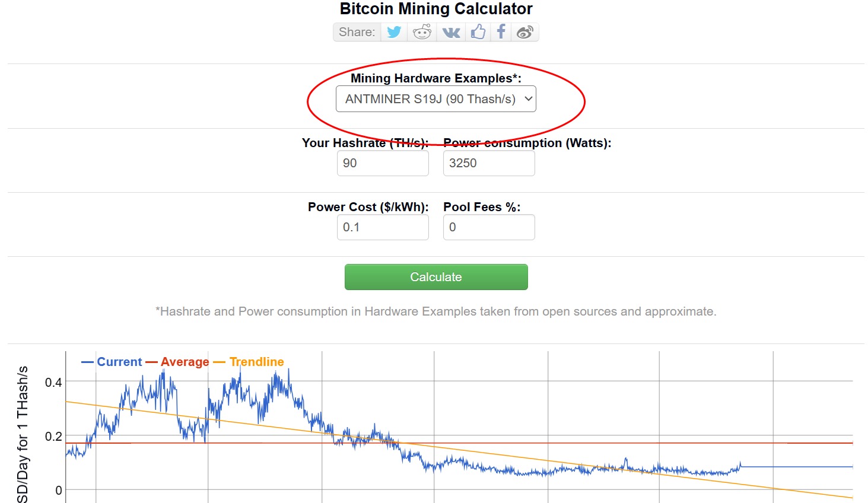Click the Facebook Like thumbs-up icon
868x503 pixels.
pos(478,31)
